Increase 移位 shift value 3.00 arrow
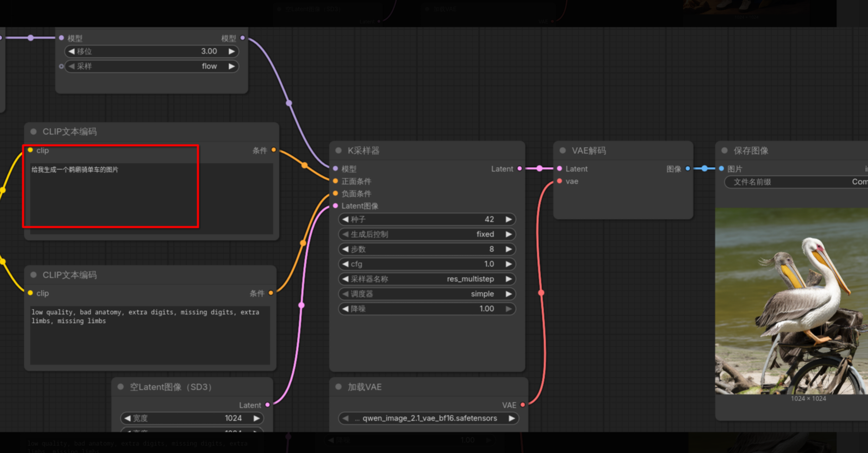The image size is (868, 453). tap(232, 51)
